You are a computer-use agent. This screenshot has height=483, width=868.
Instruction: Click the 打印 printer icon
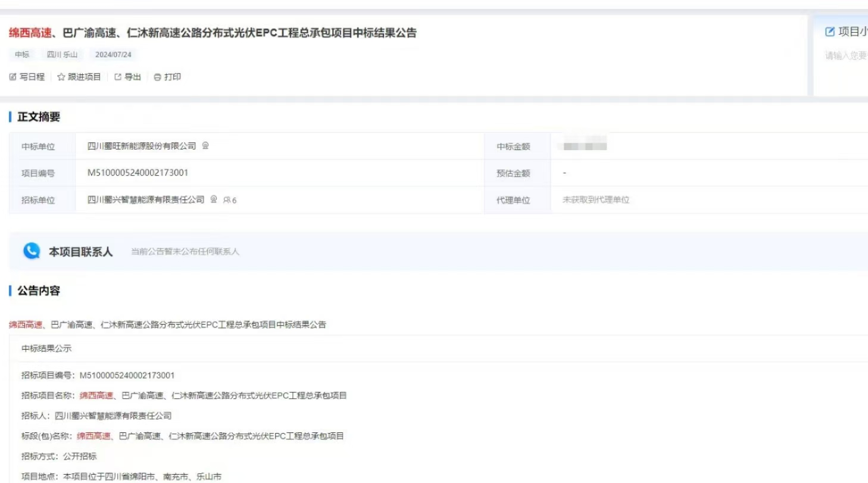point(157,77)
